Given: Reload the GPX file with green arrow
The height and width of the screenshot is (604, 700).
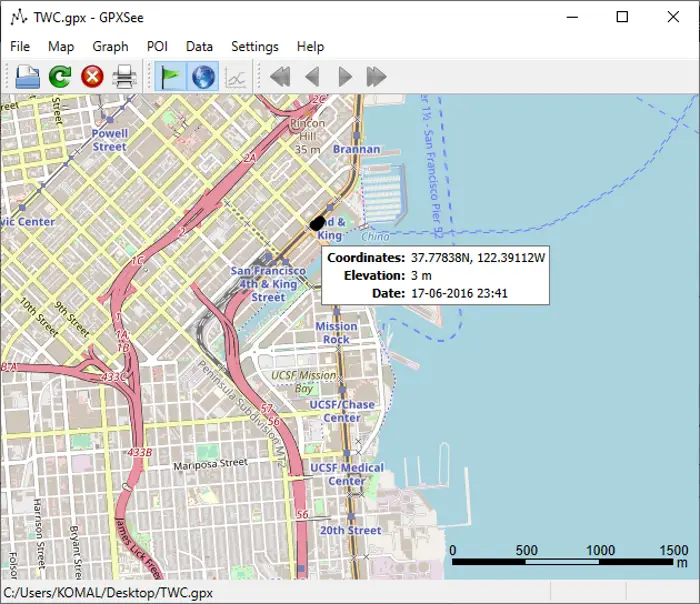Looking at the screenshot, I should coord(60,76).
